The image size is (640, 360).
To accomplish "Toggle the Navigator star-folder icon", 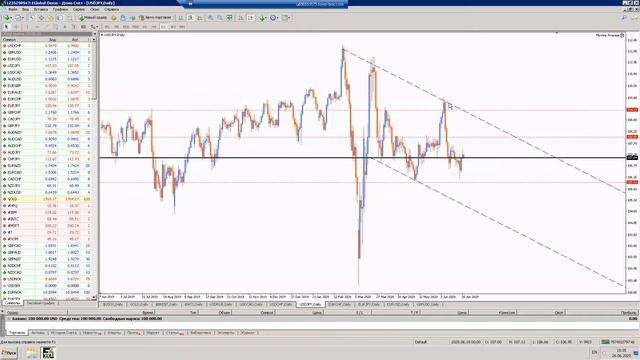I will 50,18.
